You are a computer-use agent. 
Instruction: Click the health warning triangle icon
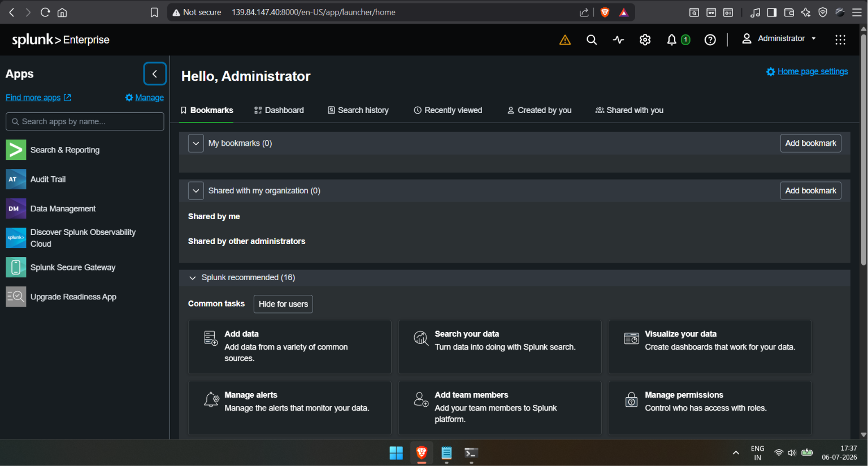(565, 40)
